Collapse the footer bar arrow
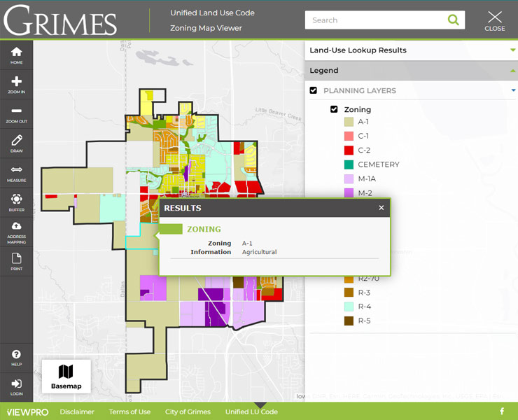518x420 pixels. click(260, 405)
